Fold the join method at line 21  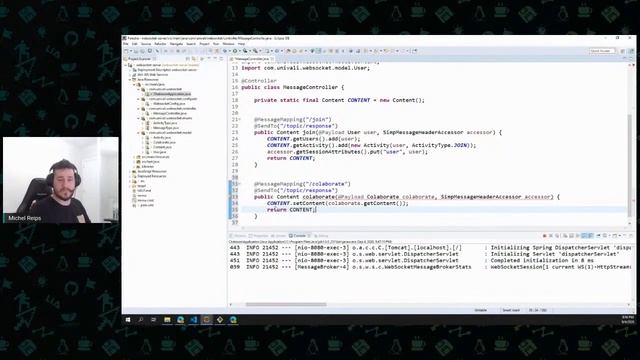(x=240, y=120)
